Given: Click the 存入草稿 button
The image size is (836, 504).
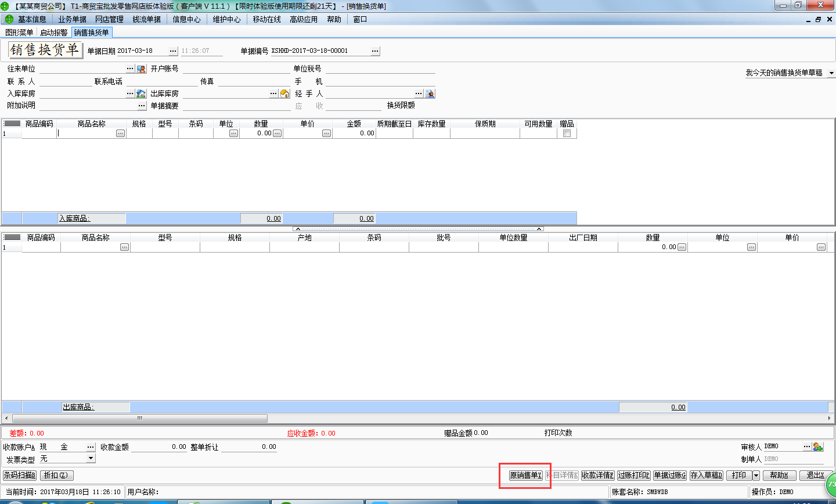Looking at the screenshot, I should (x=706, y=476).
